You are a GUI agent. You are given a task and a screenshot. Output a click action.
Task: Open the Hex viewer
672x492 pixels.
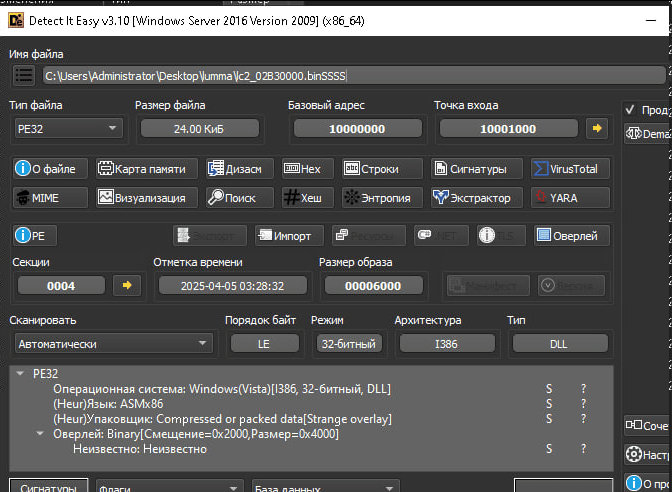pyautogui.click(x=308, y=169)
